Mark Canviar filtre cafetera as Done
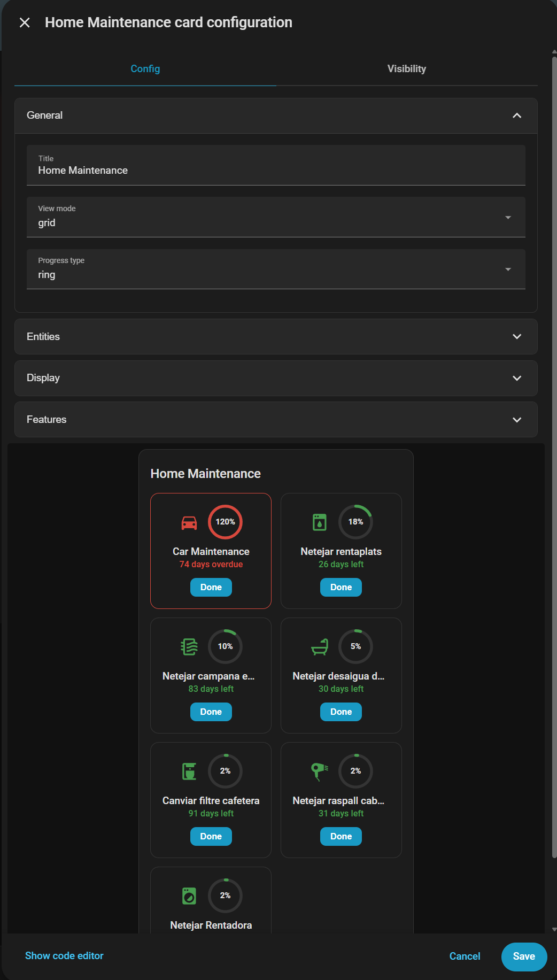 point(211,836)
